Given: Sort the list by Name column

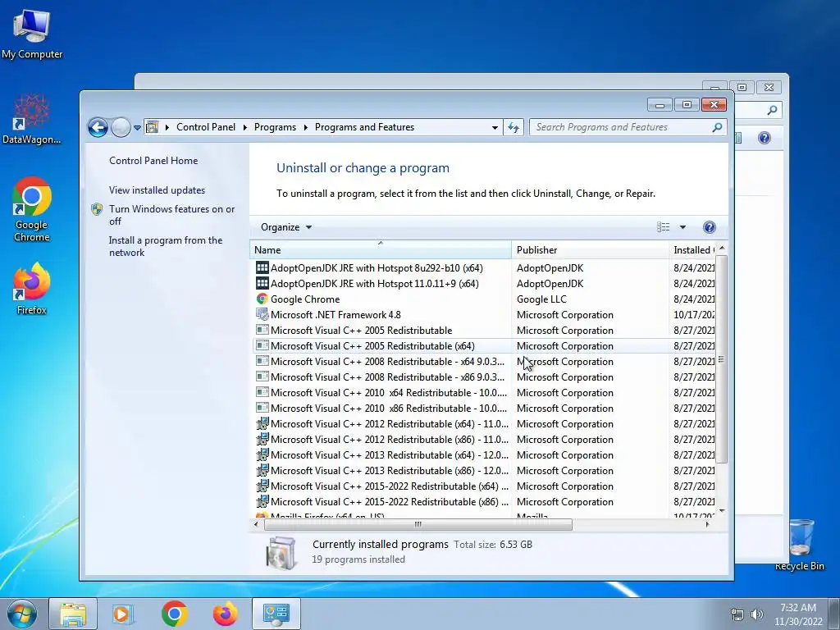Looking at the screenshot, I should (381, 249).
